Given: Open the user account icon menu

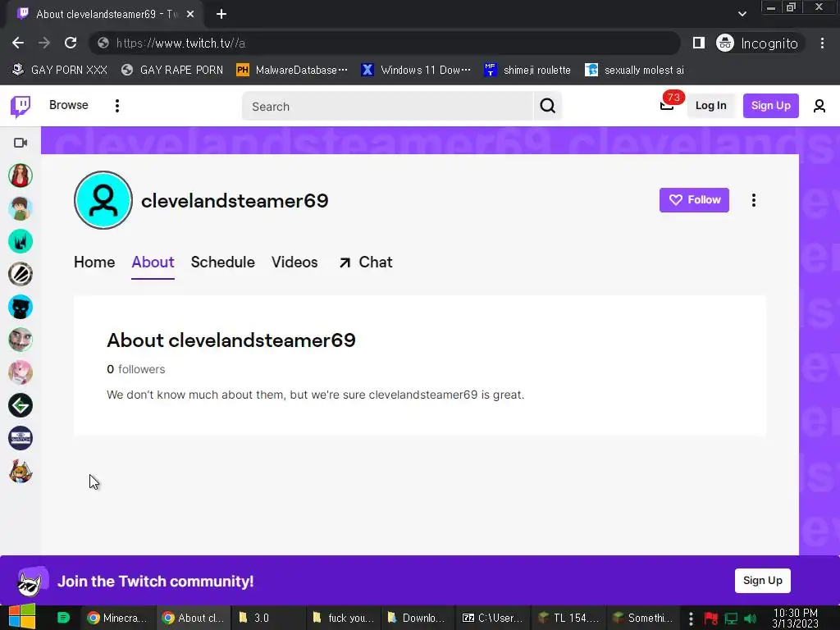Looking at the screenshot, I should [x=819, y=106].
